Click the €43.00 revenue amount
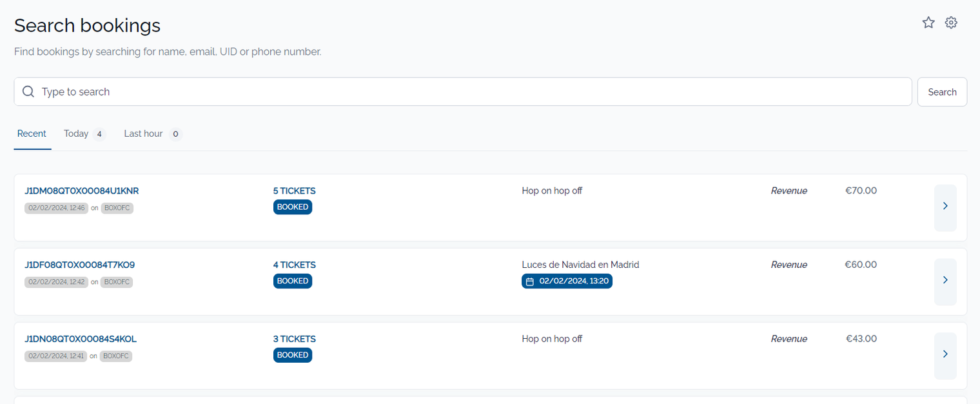Image resolution: width=980 pixels, height=404 pixels. coord(861,339)
